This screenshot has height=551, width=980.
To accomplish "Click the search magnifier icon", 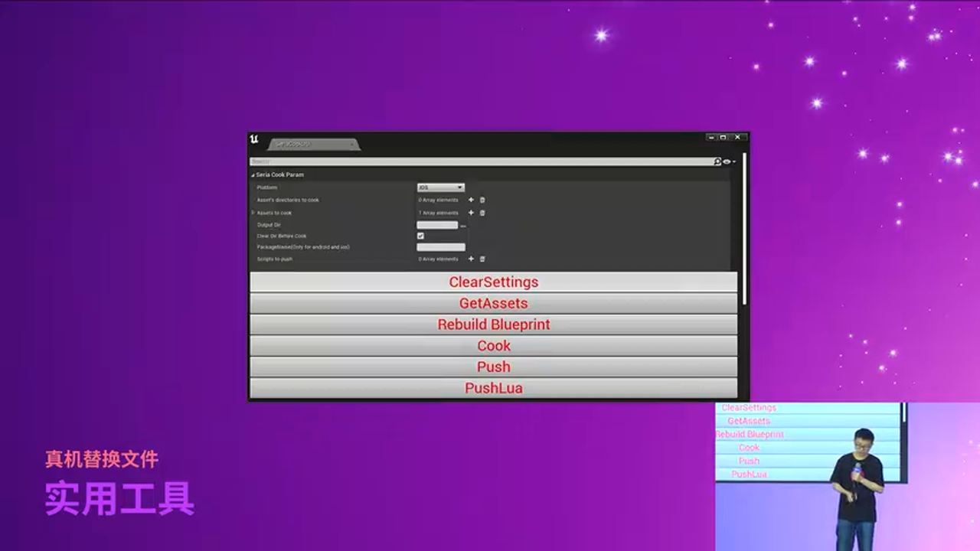I will point(717,161).
